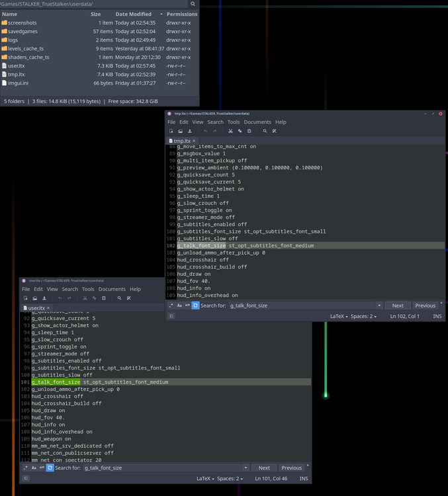Click search input field in tmp.ltx window
The height and width of the screenshot is (496, 448).
302,306
